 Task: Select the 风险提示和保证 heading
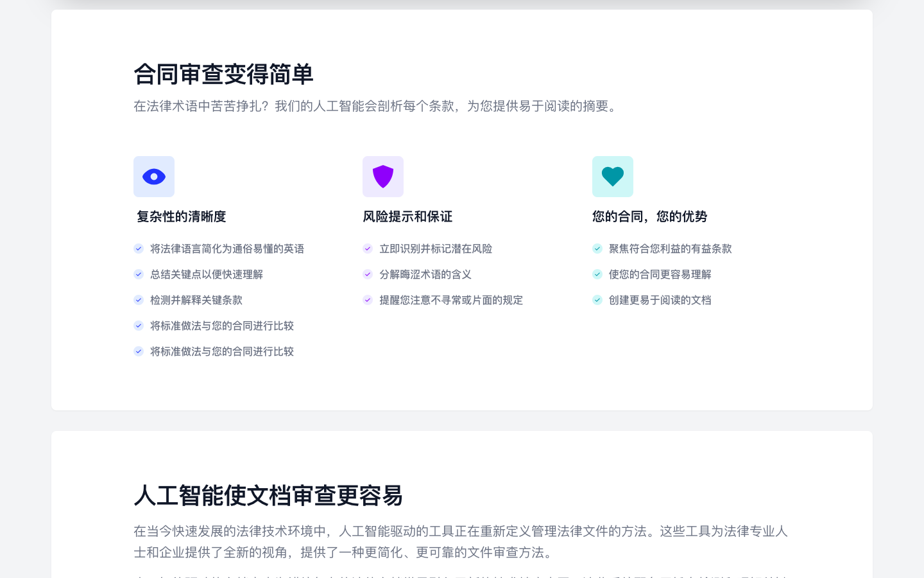[407, 216]
